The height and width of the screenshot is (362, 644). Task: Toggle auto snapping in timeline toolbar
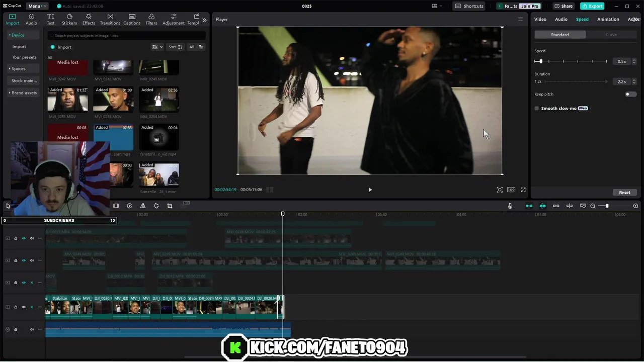pyautogui.click(x=542, y=206)
